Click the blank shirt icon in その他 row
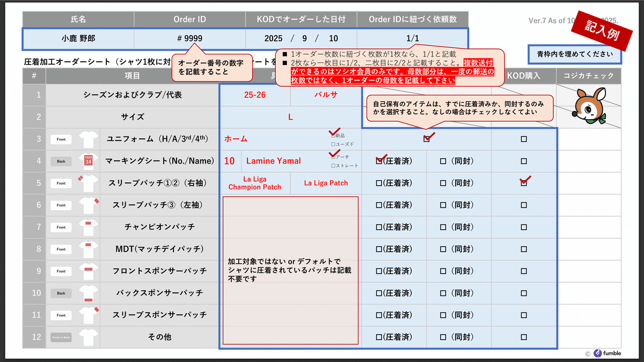Image resolution: width=644 pixels, height=362 pixels. point(89,337)
